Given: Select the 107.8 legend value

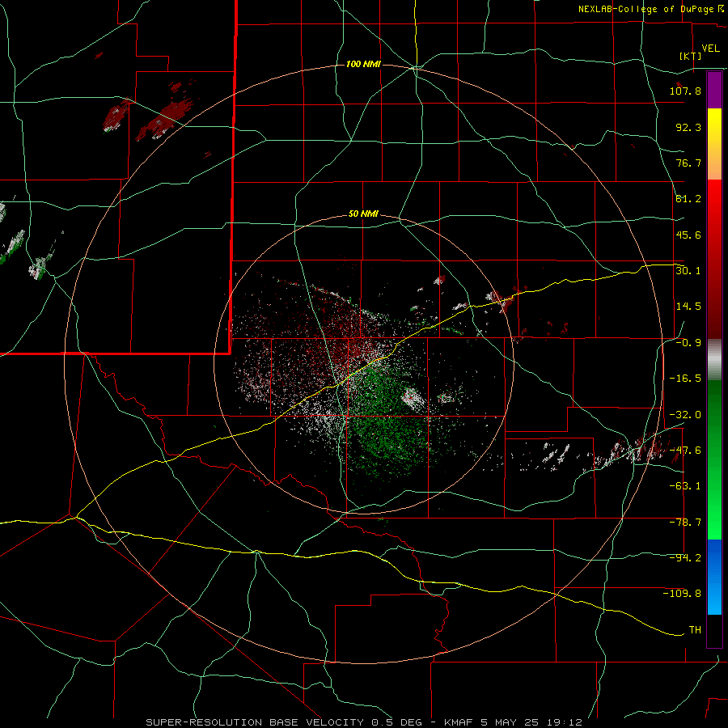Looking at the screenshot, I should [685, 91].
